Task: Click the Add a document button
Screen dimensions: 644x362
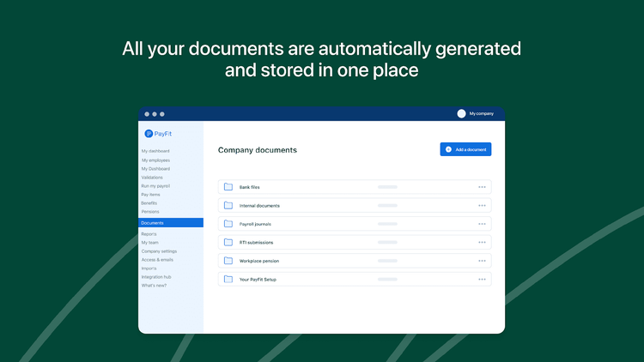Action: tap(465, 149)
